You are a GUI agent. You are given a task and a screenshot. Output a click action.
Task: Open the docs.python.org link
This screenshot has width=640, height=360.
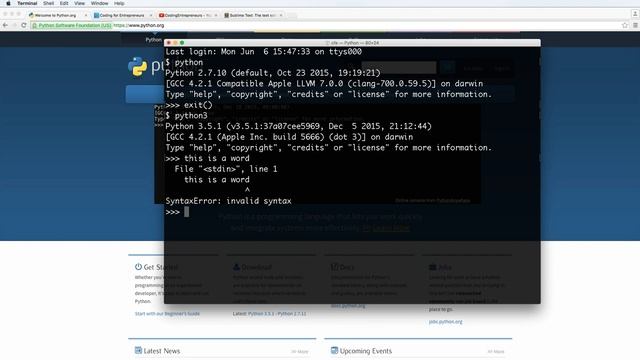348,305
